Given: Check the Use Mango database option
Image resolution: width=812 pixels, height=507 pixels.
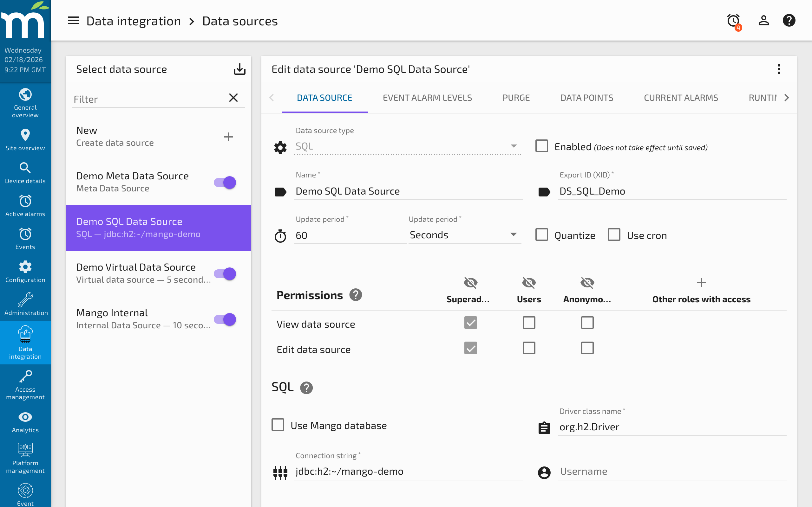Looking at the screenshot, I should tap(278, 425).
